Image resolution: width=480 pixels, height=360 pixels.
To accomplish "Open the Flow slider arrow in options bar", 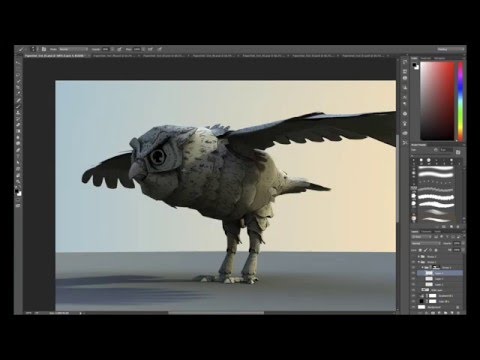I will point(143,49).
